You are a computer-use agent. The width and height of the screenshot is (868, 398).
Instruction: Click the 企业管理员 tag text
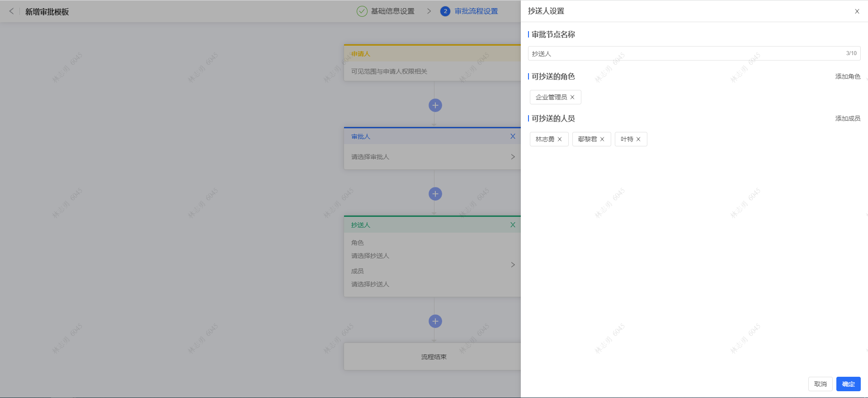(551, 97)
